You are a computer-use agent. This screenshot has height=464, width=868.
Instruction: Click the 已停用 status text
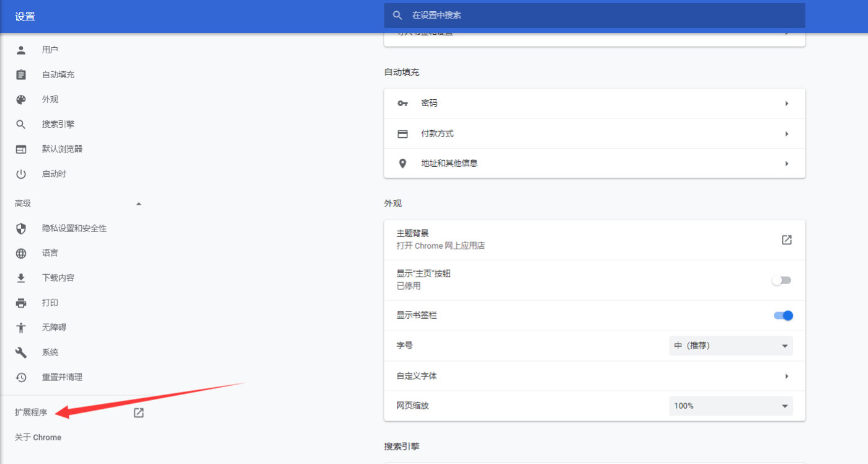tap(409, 286)
